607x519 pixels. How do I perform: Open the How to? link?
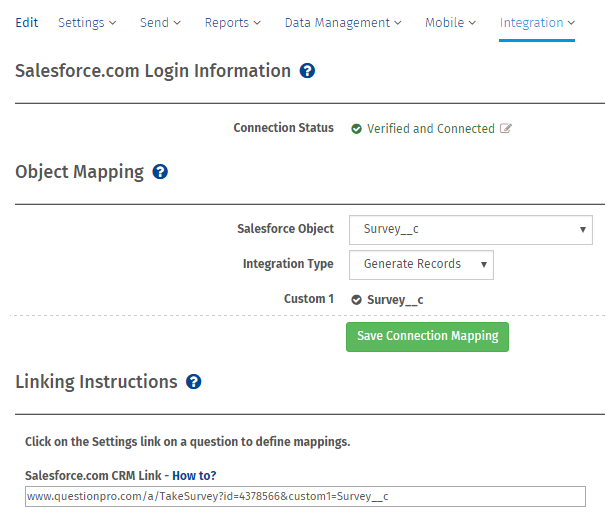(194, 475)
